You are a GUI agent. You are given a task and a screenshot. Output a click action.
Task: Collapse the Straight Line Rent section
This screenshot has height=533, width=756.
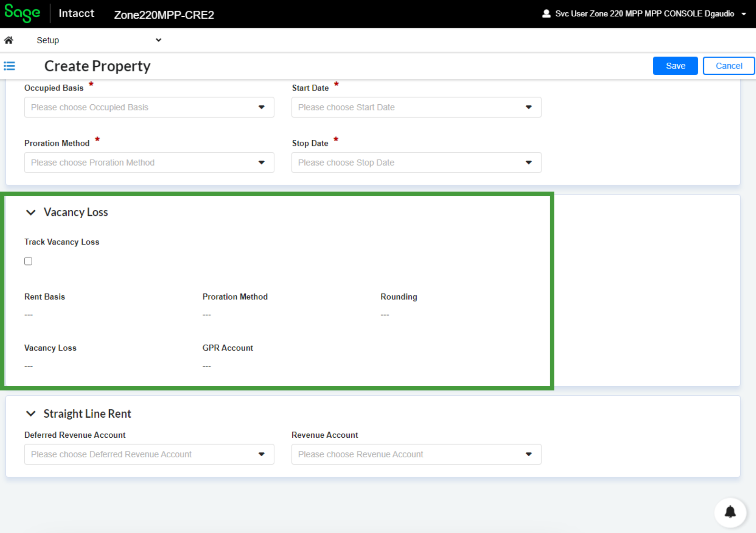click(x=31, y=414)
